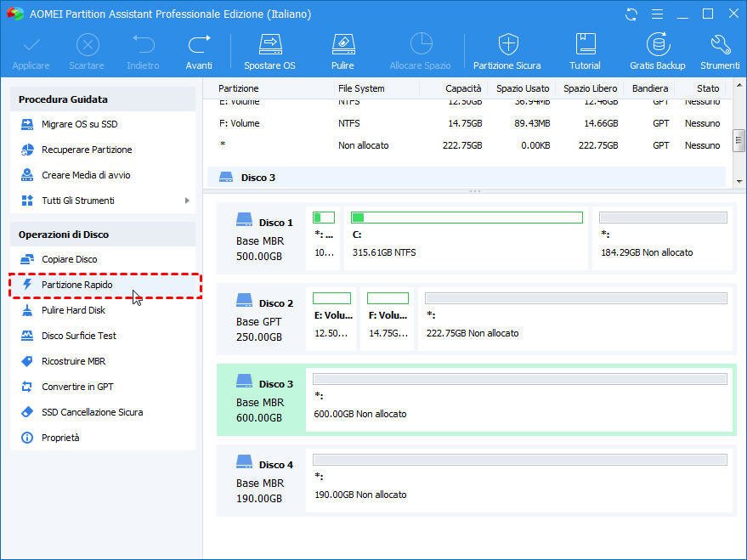Click the Spazio Usato column header

pyautogui.click(x=523, y=88)
